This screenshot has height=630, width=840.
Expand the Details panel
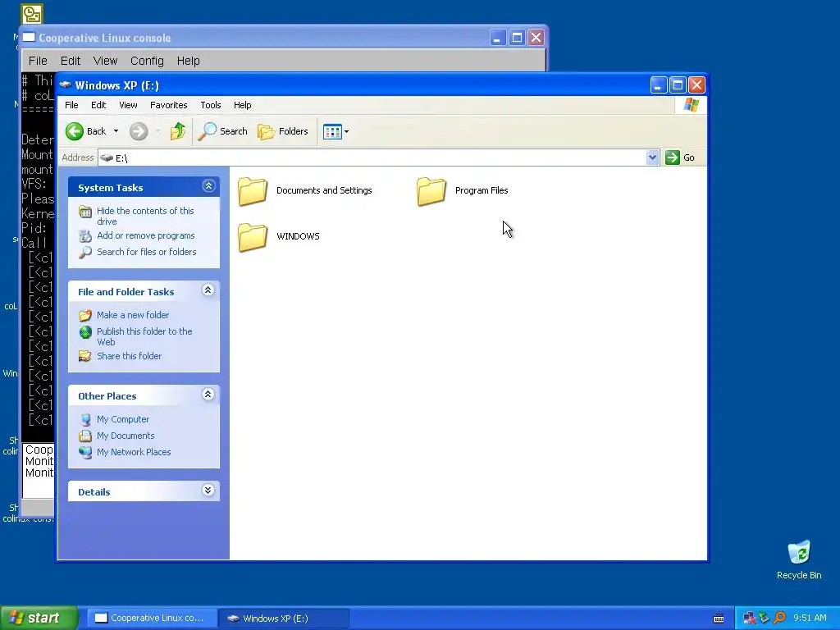point(208,491)
